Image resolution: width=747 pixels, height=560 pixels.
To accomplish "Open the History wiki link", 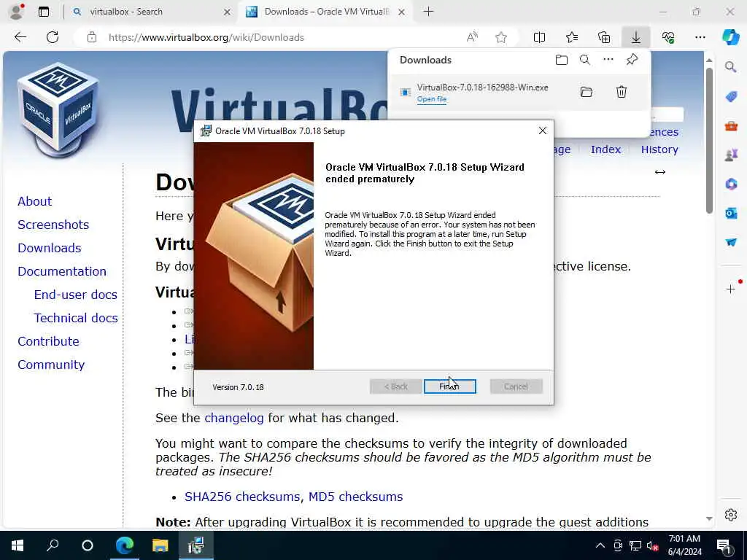I will coord(659,149).
